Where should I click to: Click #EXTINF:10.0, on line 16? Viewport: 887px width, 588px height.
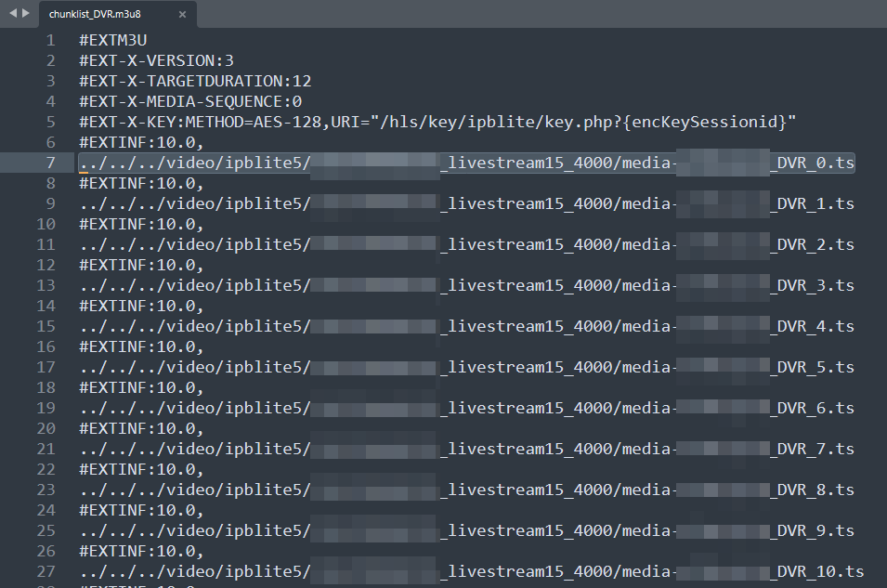click(x=141, y=346)
